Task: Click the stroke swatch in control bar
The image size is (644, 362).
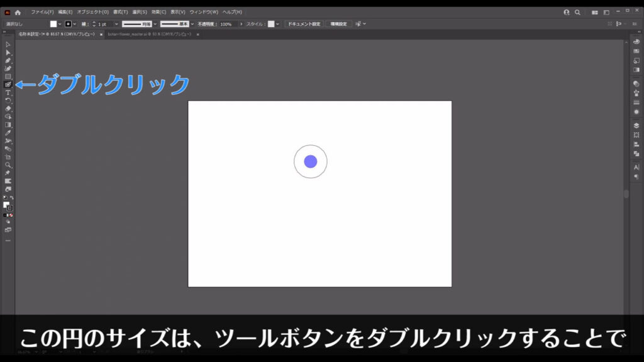Action: [x=68, y=25]
